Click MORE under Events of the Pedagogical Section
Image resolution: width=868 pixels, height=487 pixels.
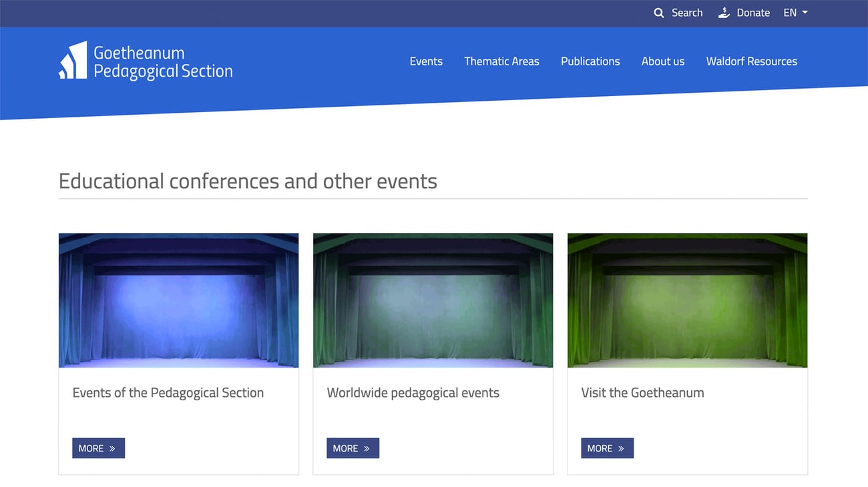point(98,448)
